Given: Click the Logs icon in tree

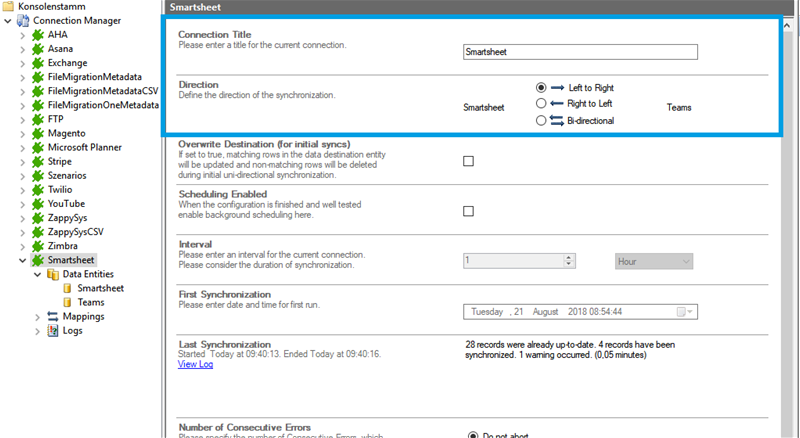Looking at the screenshot, I should click(x=53, y=330).
